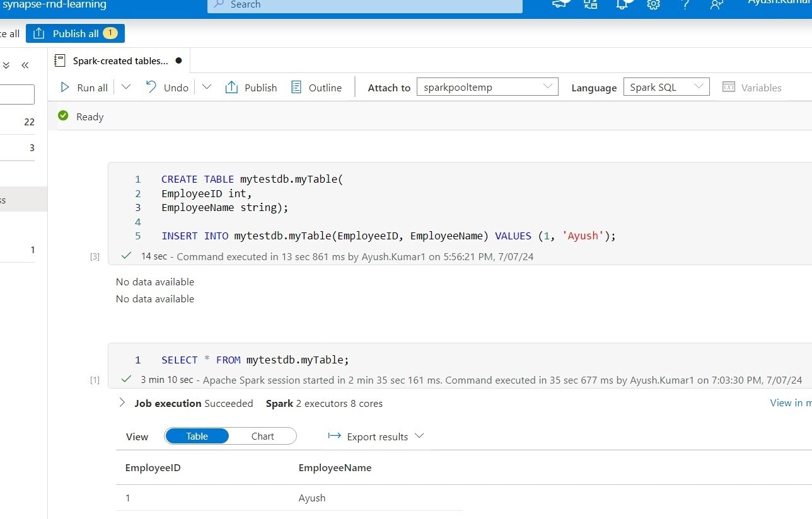This screenshot has height=519, width=812.
Task: Select the Spark-created tables notebook tab
Action: point(120,61)
